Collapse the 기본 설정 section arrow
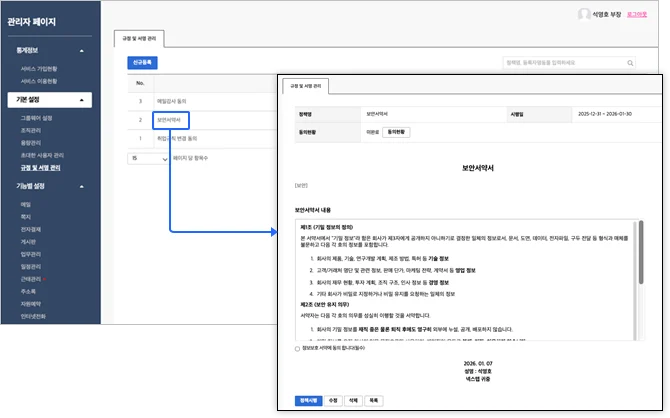Image resolution: width=670 pixels, height=418 pixels. click(x=82, y=100)
